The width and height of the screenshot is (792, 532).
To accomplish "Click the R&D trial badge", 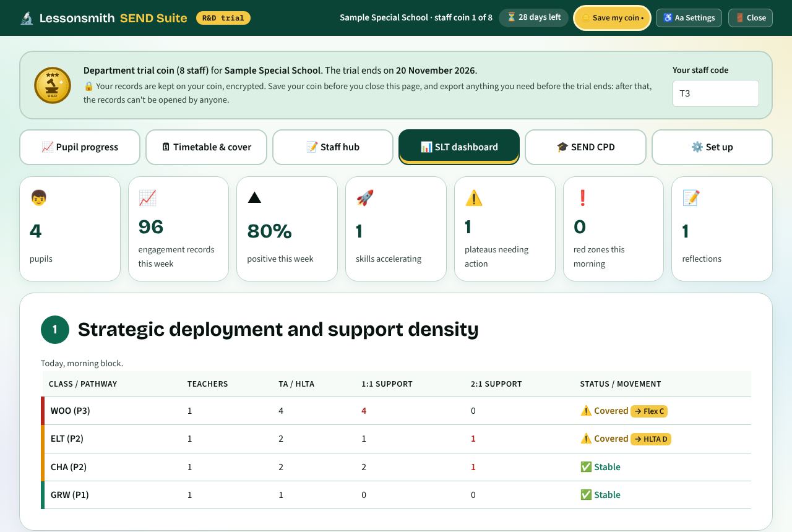I will click(223, 18).
